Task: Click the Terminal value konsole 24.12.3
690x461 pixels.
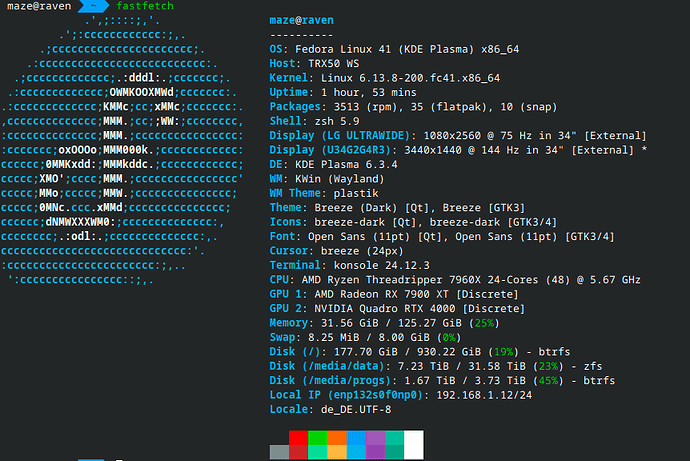Action: (382, 266)
